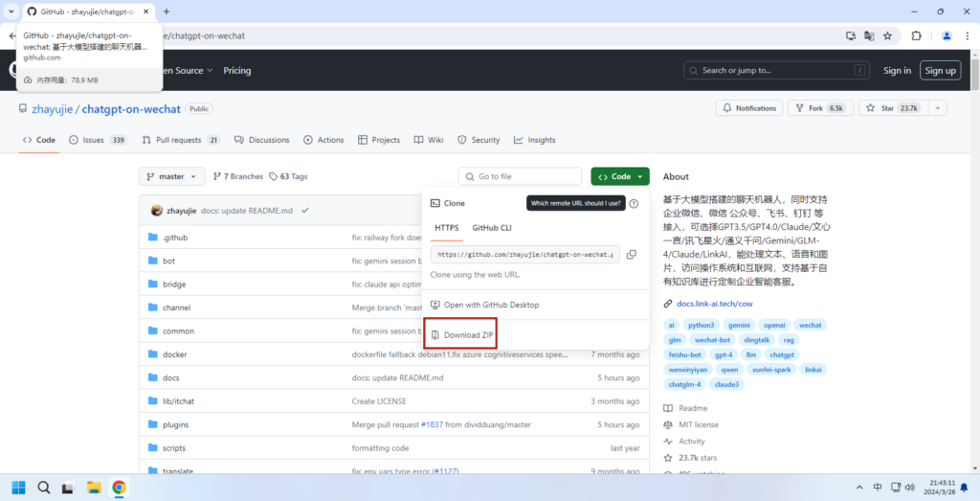Screen dimensions: 980x501
Task: Click the Sign up button
Action: pyautogui.click(x=941, y=71)
